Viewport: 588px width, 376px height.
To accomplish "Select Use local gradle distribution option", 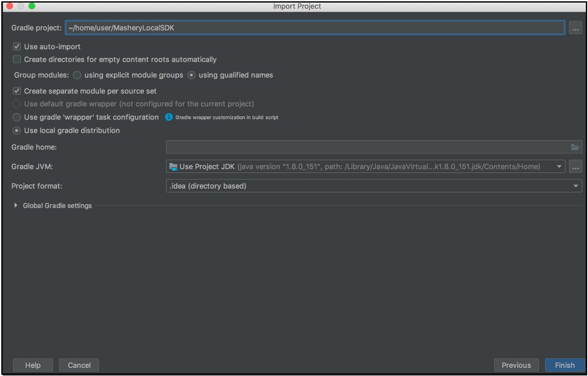I will 17,130.
